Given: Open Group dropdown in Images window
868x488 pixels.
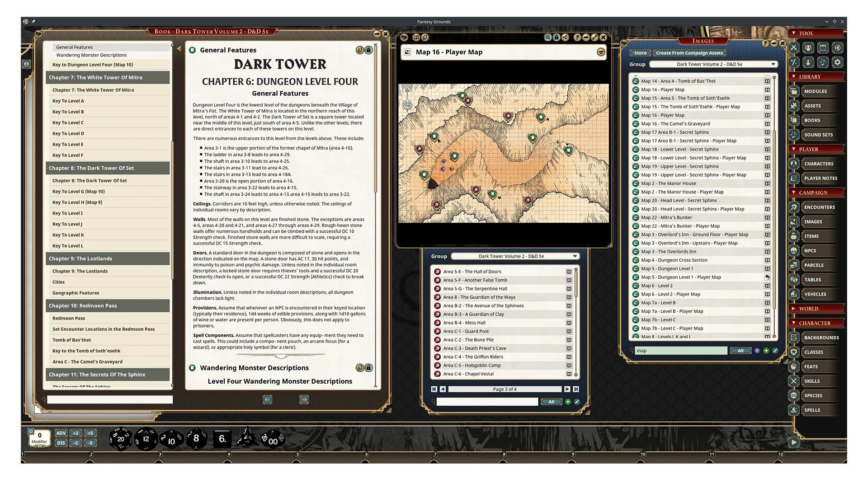Looking at the screenshot, I should 714,64.
